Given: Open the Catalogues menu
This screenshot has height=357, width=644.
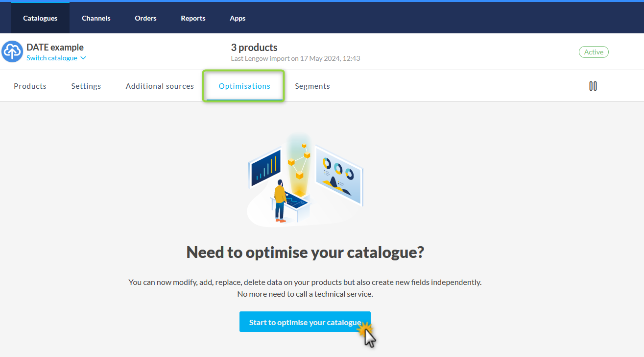Looking at the screenshot, I should pos(40,18).
